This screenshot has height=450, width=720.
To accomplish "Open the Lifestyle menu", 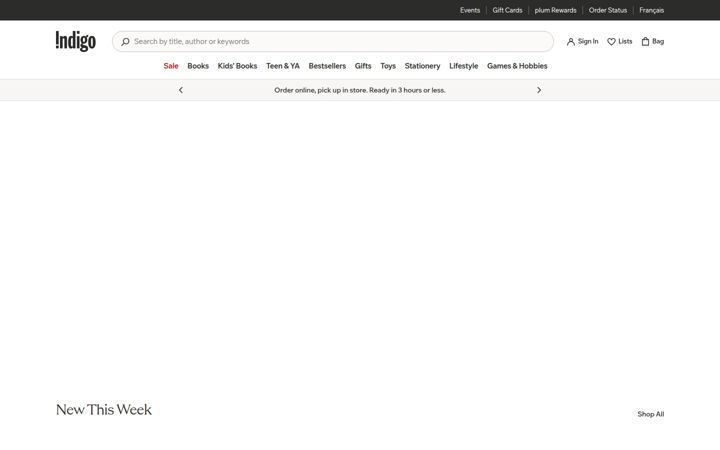I will [464, 66].
